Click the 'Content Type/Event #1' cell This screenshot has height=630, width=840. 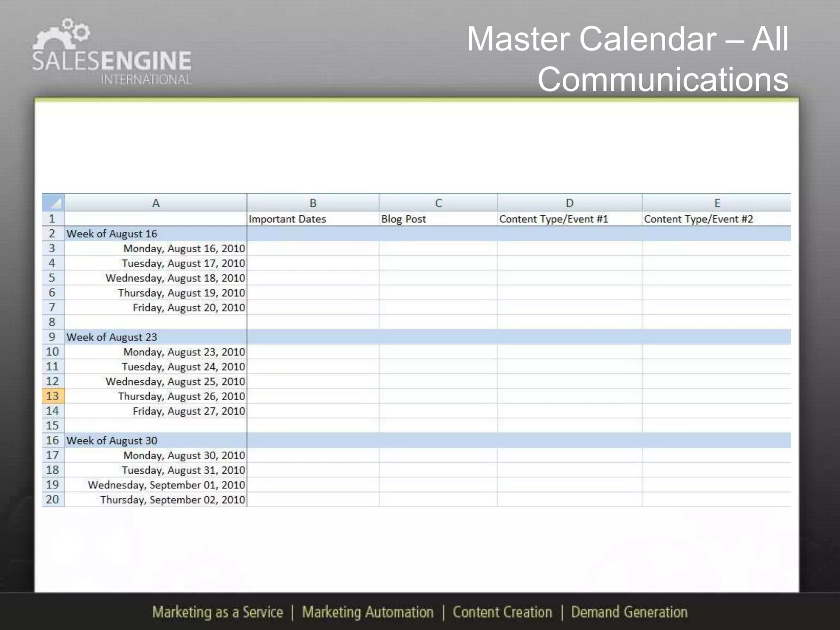(570, 219)
